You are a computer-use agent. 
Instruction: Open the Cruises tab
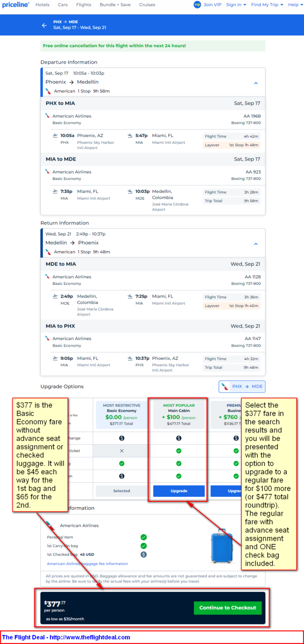click(147, 5)
